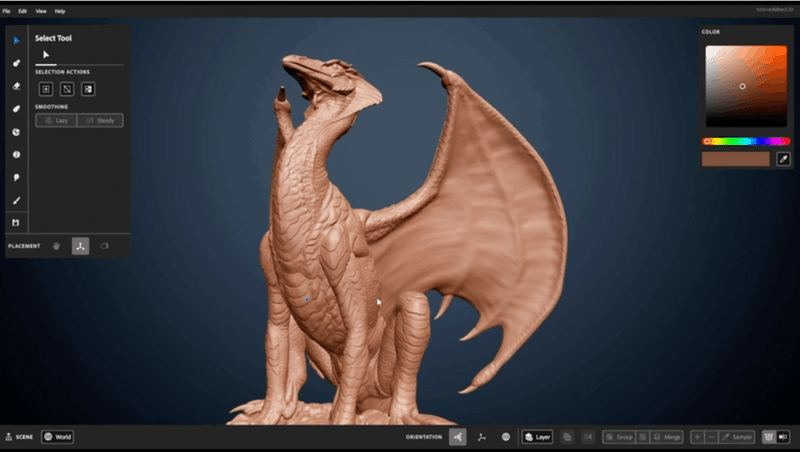Image resolution: width=800 pixels, height=452 pixels.
Task: Click the minus button in bottom bar
Action: [712, 437]
